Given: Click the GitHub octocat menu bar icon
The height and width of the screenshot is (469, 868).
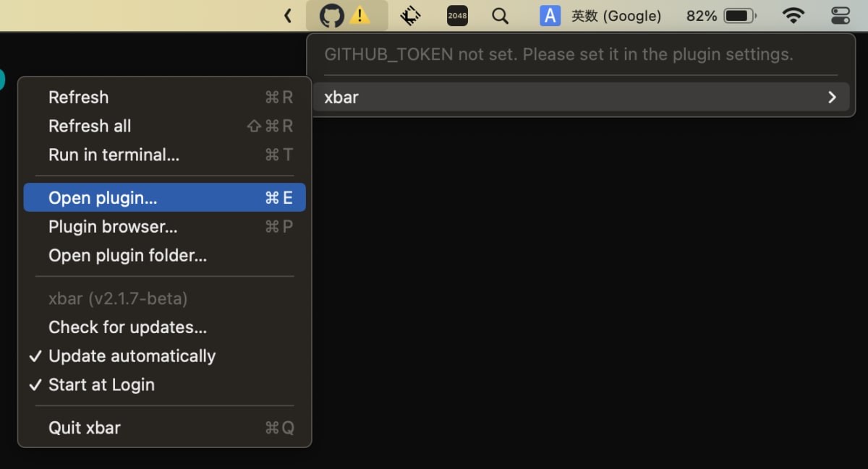Looking at the screenshot, I should 332,15.
